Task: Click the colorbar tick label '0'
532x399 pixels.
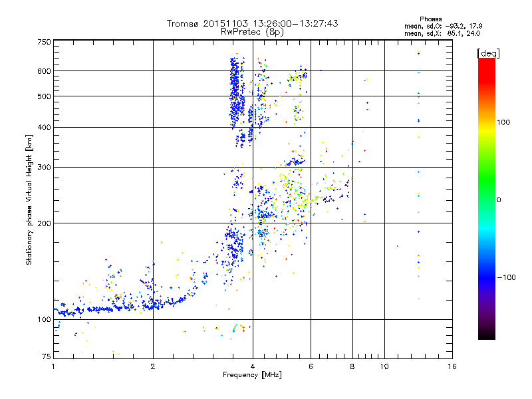Action: (x=499, y=199)
